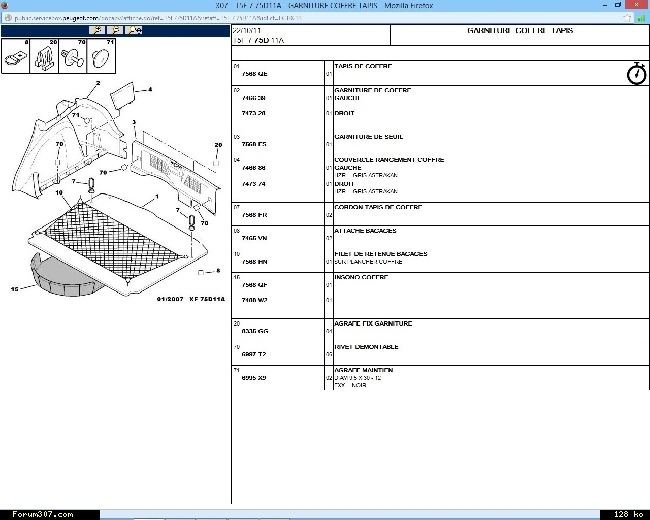Viewport: 650px width, 520px height.
Task: Select clip thumbnail number 20
Action: point(44,56)
